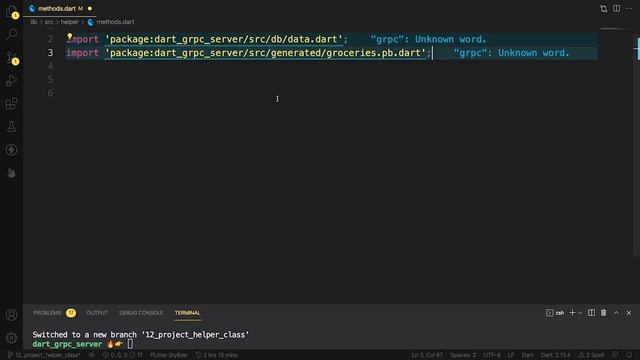Viewport: 640px width, 360px height.
Task: Click the feedback icon in status bar
Action: (616, 355)
